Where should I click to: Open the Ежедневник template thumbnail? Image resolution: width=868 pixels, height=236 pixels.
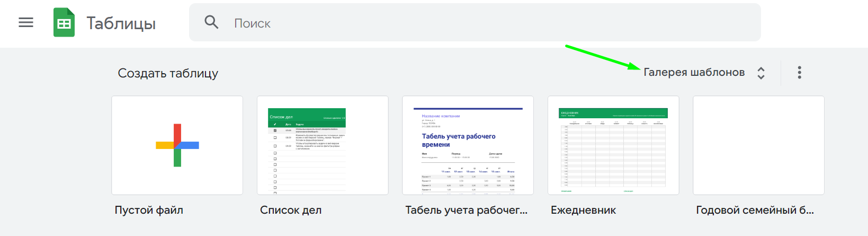coord(613,145)
